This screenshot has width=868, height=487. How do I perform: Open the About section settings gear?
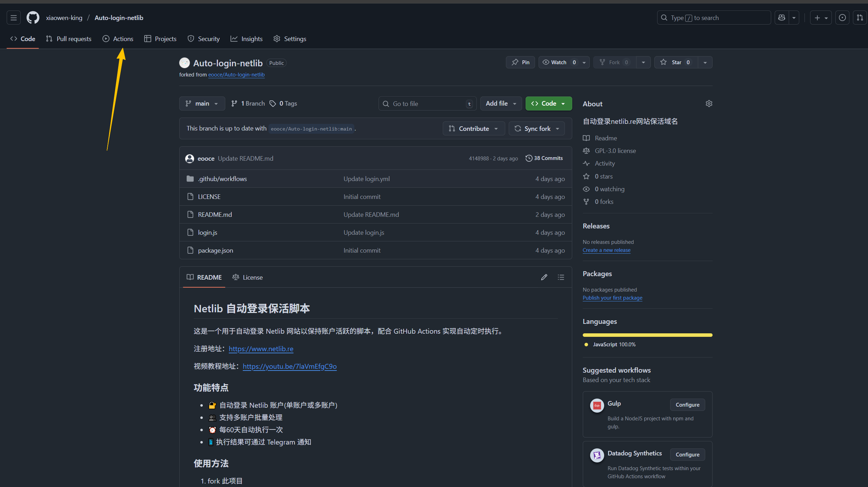coord(709,104)
